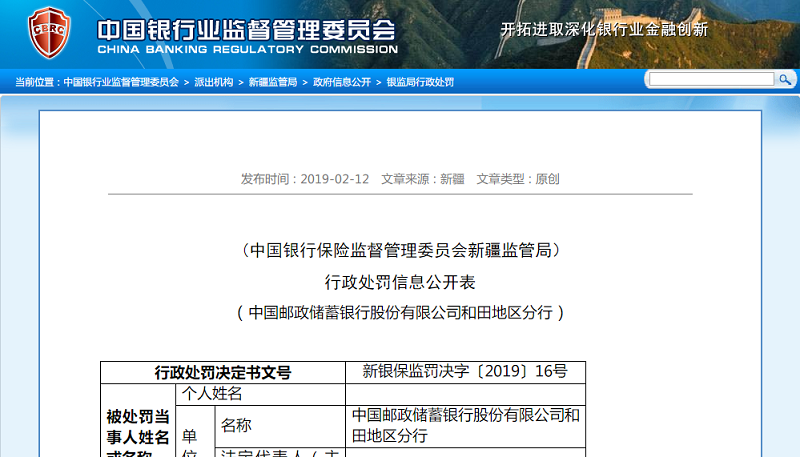Select 银监局行政处罚 breadcrumb item

point(420,82)
